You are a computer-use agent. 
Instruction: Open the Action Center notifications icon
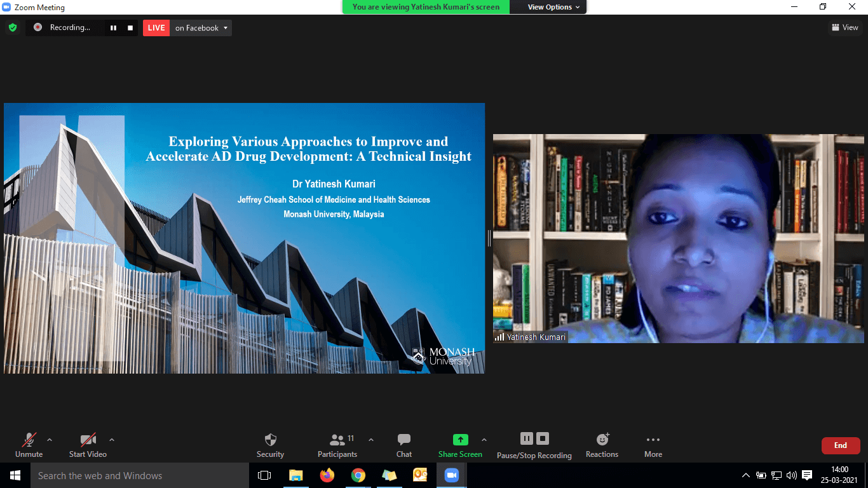[x=807, y=475]
